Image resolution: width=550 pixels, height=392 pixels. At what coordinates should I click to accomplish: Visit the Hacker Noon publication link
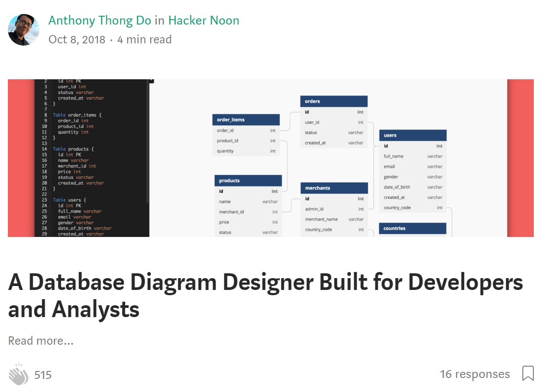[204, 21]
